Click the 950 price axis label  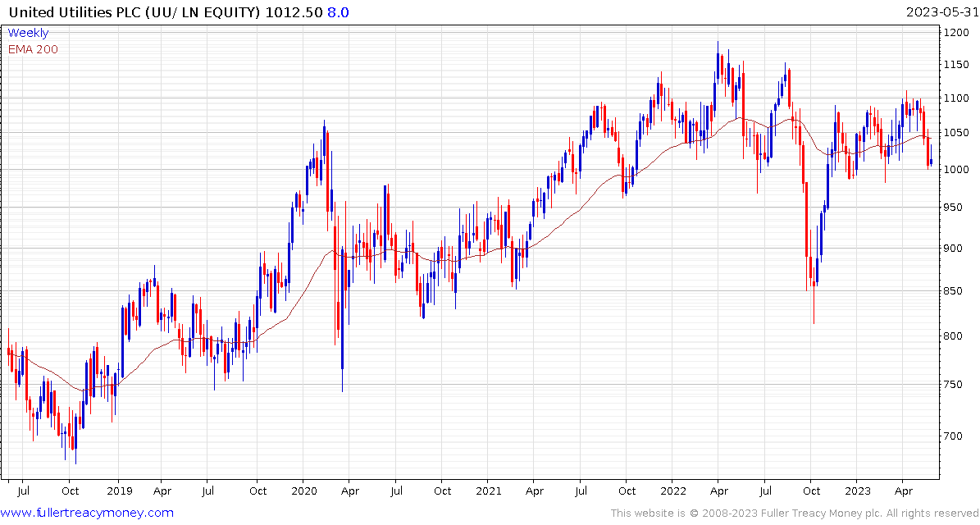954,208
